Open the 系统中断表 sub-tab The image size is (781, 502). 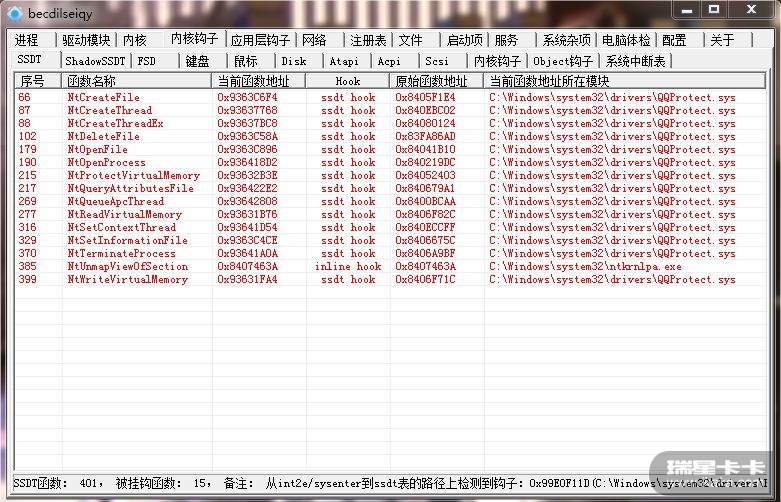point(636,61)
